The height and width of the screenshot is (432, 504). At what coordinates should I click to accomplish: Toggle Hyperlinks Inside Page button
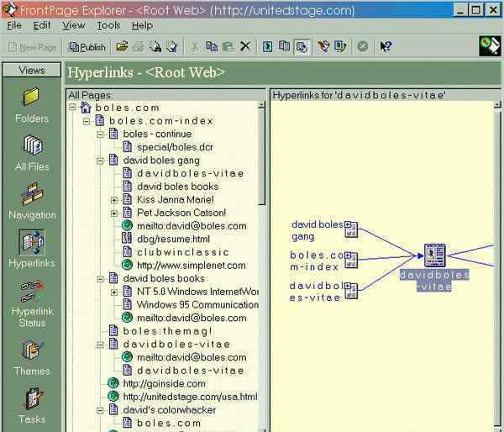pyautogui.click(x=302, y=47)
